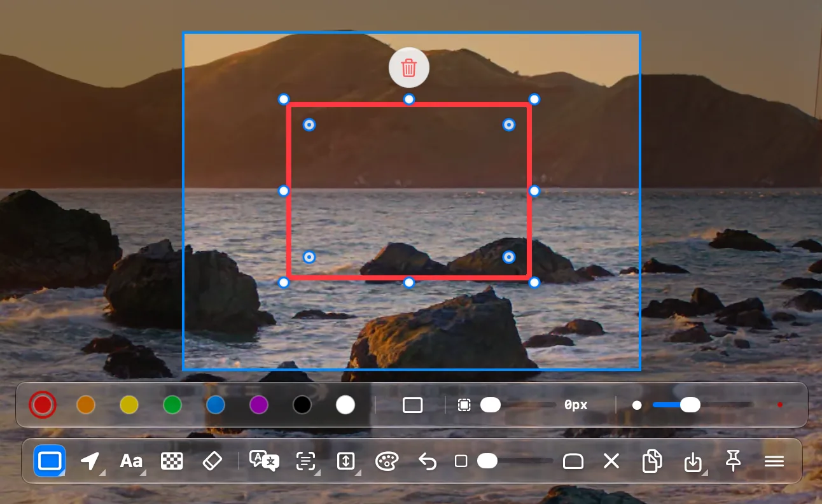
Task: Choose the purple color swatch
Action: coord(259,405)
